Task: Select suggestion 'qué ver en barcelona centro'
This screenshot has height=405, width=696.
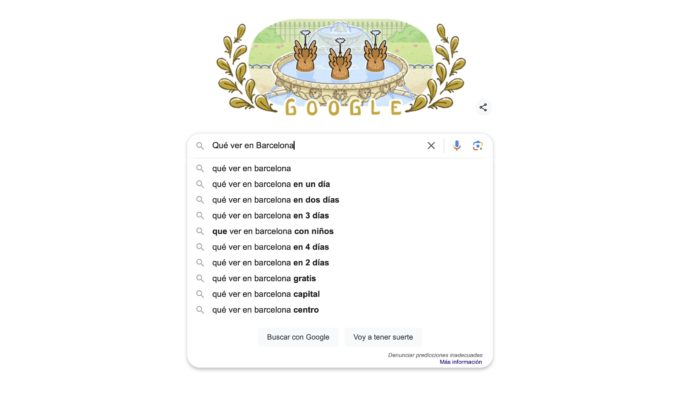Action: click(340, 310)
